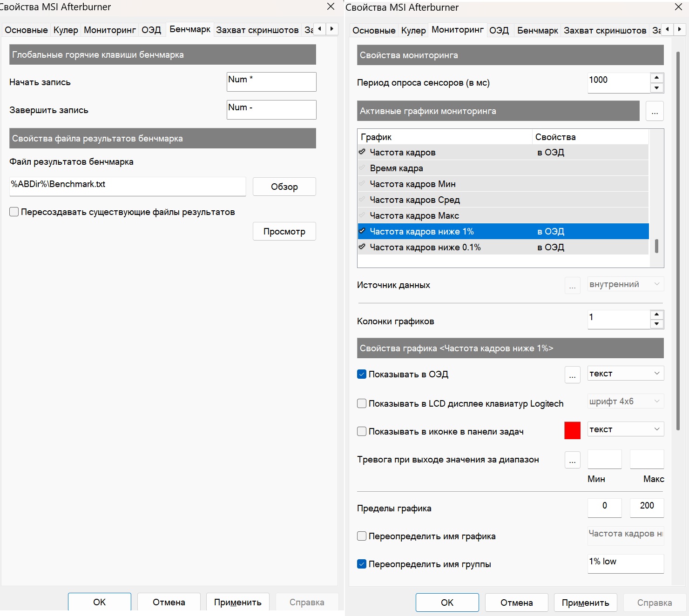Open Кулер tab in right window
This screenshot has height=616, width=689.
point(413,30)
